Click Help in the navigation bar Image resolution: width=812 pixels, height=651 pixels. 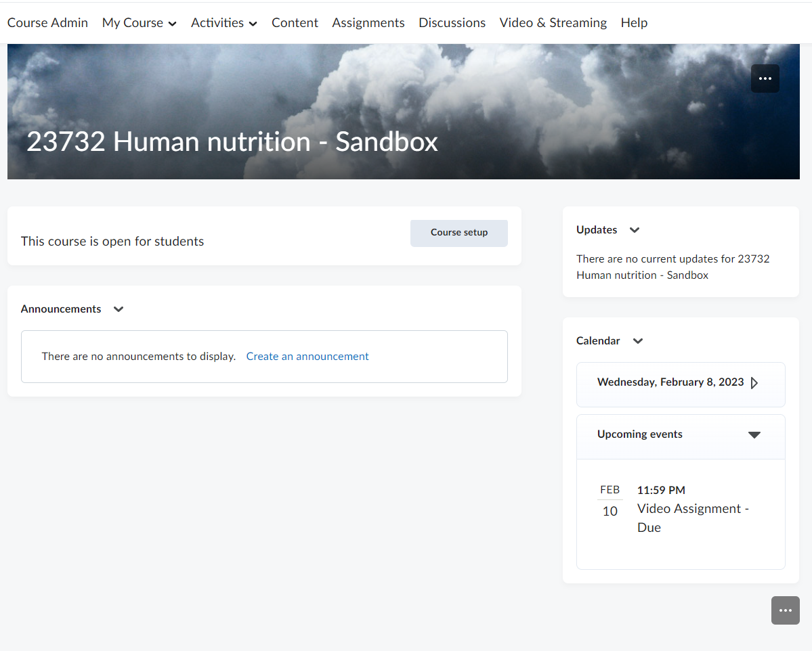[x=634, y=23]
